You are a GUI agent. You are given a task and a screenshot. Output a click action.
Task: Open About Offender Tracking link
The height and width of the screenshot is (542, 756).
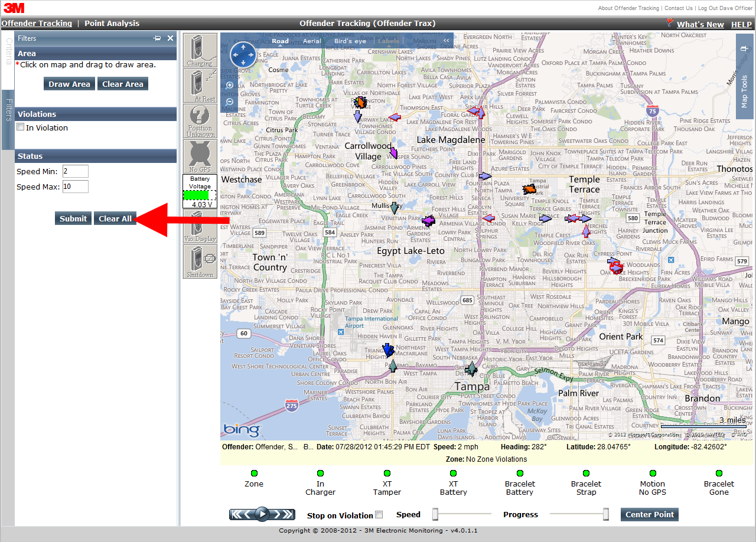click(628, 8)
